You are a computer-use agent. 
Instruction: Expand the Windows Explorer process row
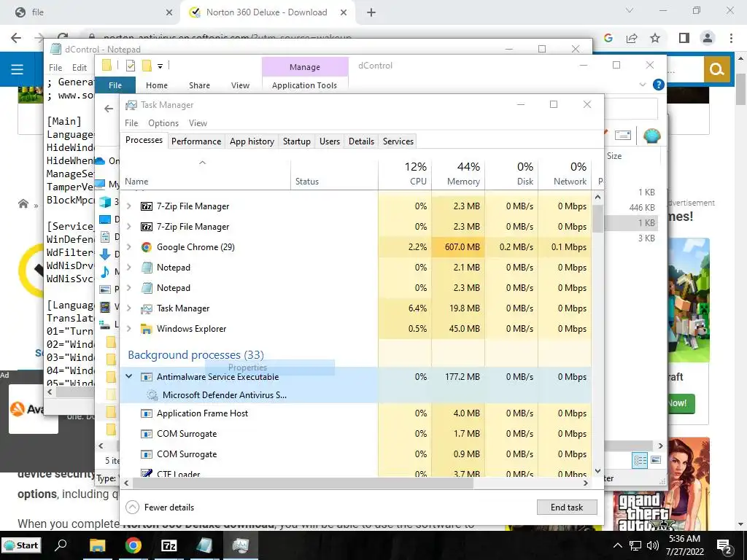128,329
